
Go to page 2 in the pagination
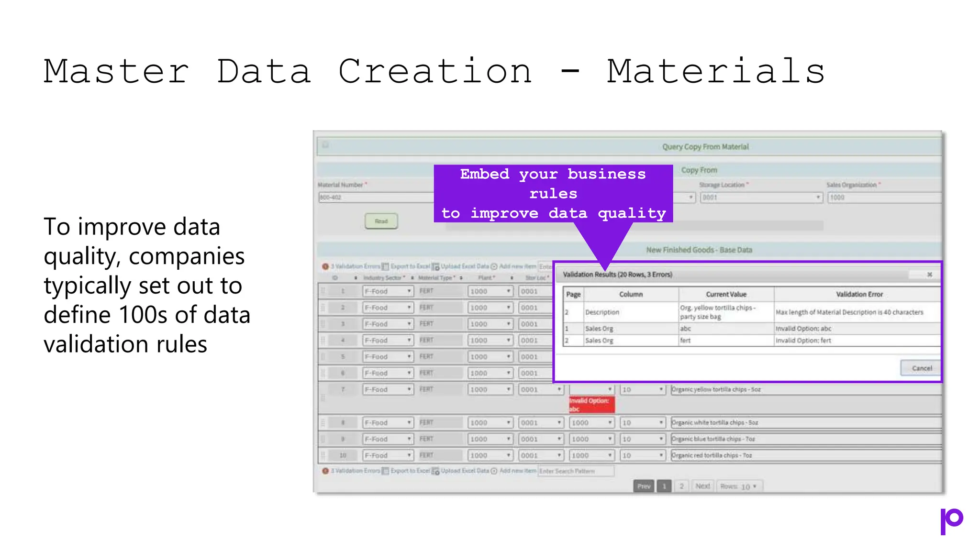click(x=682, y=486)
